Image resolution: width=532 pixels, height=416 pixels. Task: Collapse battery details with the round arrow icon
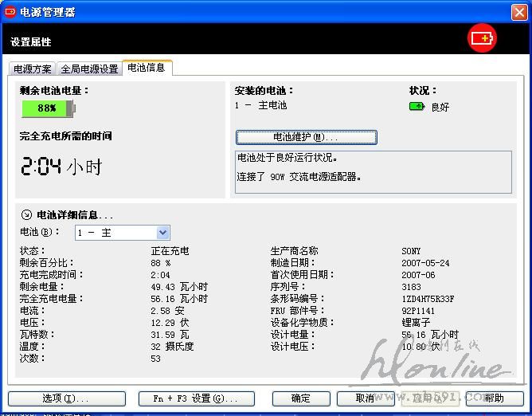[26, 214]
